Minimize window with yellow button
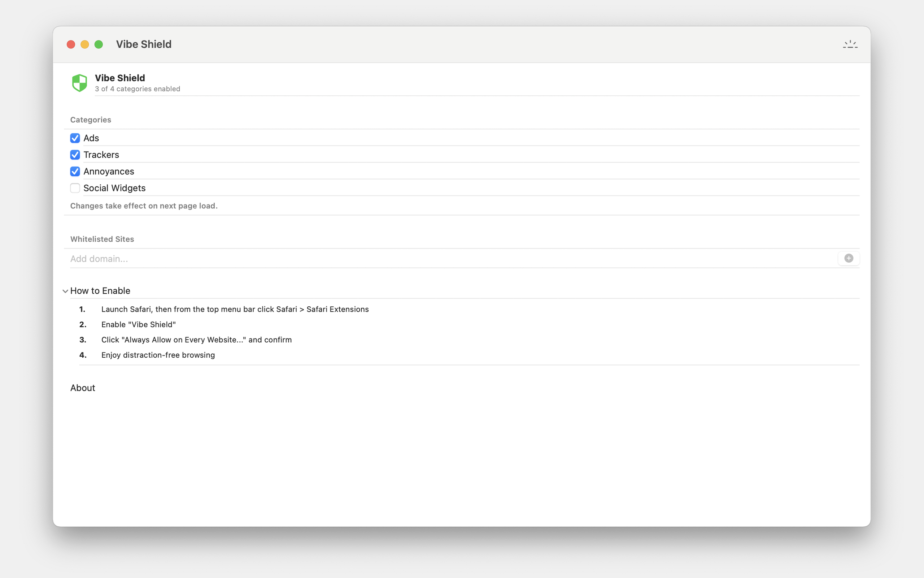Image resolution: width=924 pixels, height=578 pixels. 85,44
